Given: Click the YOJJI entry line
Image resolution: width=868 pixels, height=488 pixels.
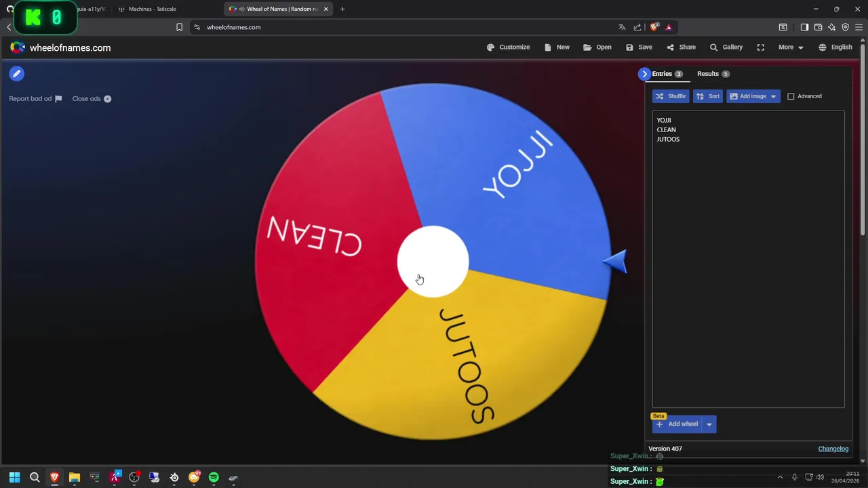Looking at the screenshot, I should click(x=664, y=120).
